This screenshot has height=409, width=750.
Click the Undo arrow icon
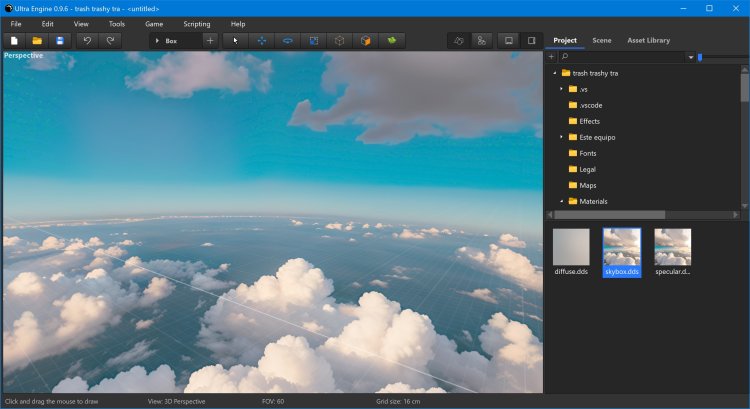tap(88, 41)
